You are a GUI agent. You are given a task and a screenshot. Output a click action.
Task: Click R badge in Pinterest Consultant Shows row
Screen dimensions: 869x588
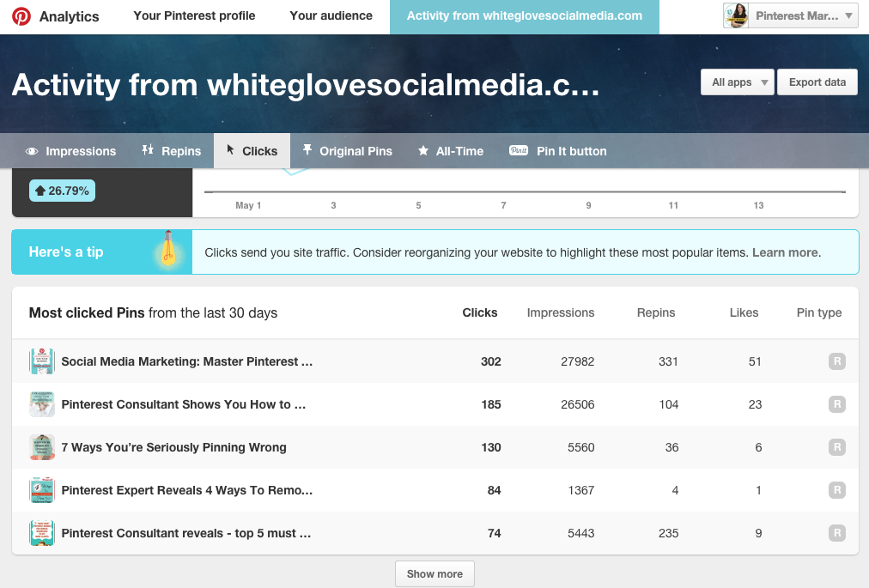[837, 404]
